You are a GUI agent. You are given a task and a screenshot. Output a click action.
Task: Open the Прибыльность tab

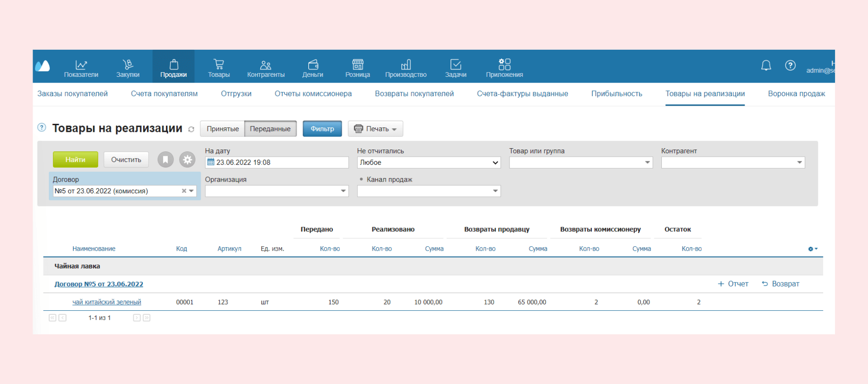[617, 94]
